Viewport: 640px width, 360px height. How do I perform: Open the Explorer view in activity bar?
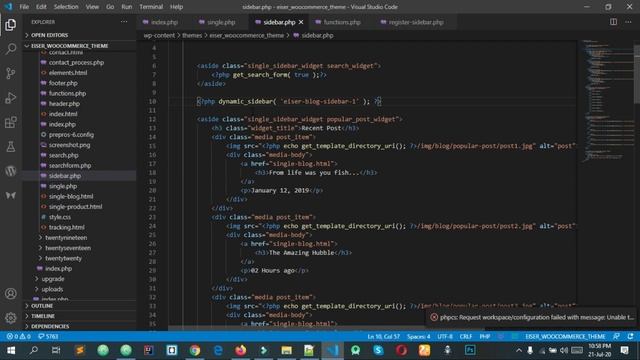(x=11, y=24)
